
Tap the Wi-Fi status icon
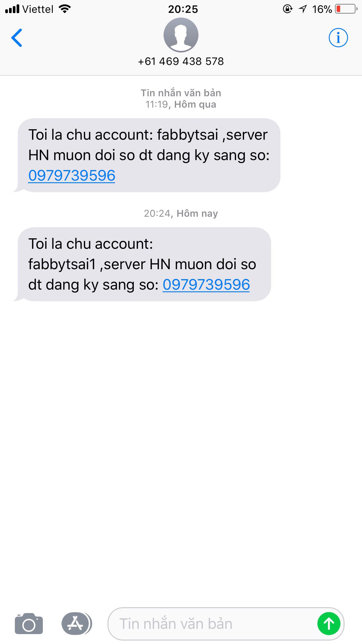pos(65,9)
